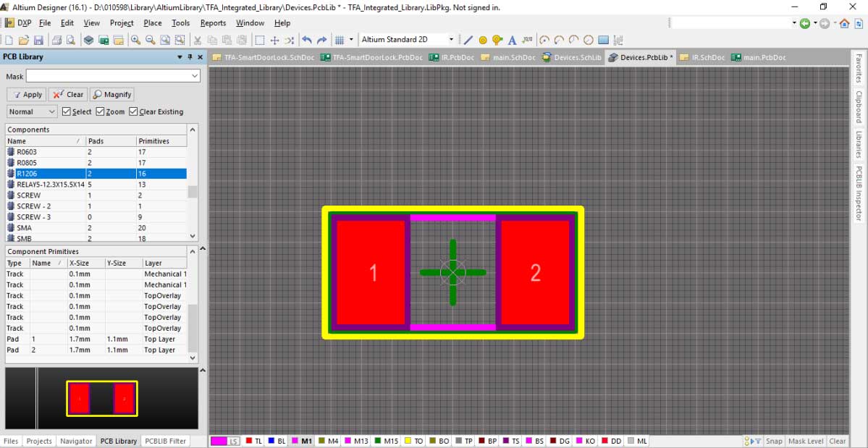Click the Undo arrow icon
This screenshot has width=868, height=448.
306,41
